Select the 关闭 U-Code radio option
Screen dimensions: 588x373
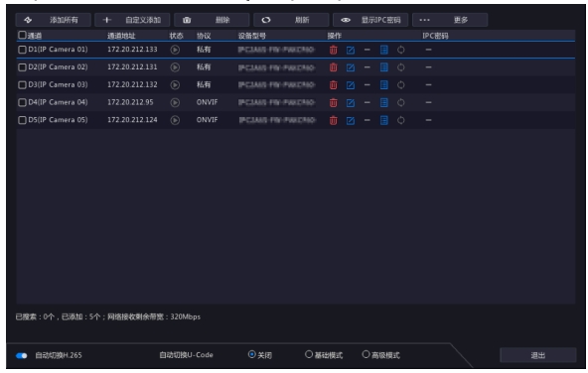point(252,354)
